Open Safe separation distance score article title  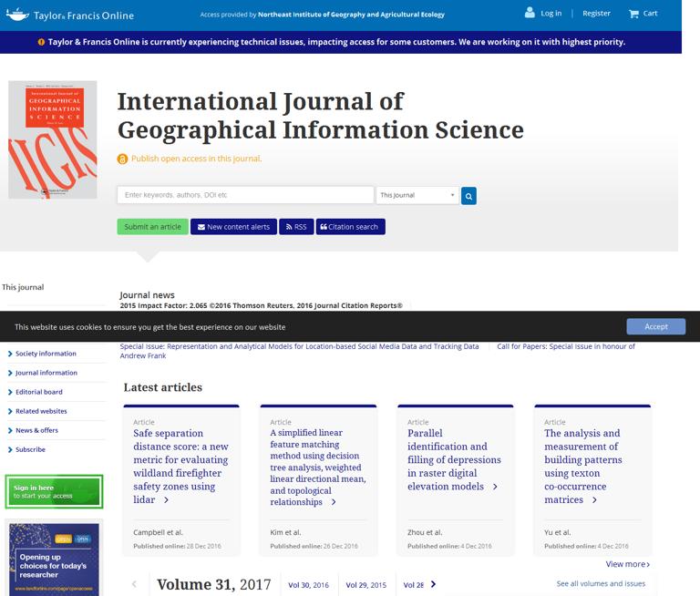180,466
